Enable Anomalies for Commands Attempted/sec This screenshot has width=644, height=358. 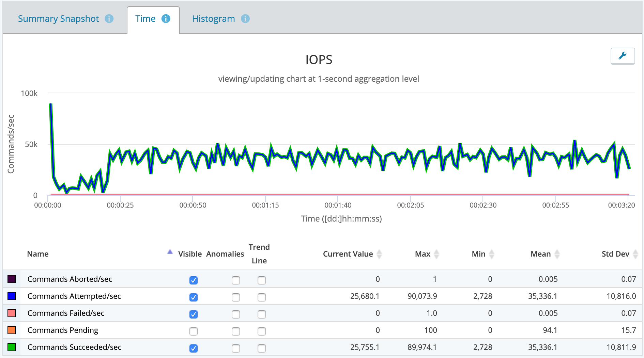[x=236, y=297]
